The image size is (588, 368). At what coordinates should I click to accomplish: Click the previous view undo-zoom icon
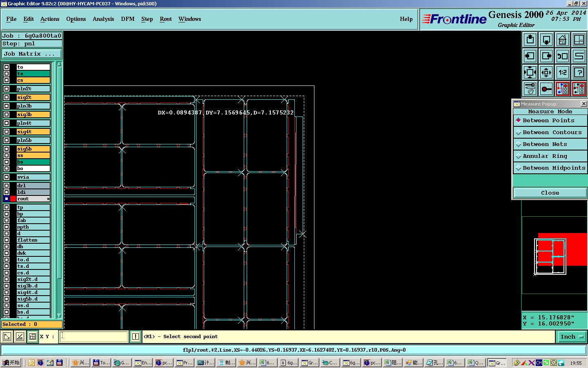coord(563,56)
